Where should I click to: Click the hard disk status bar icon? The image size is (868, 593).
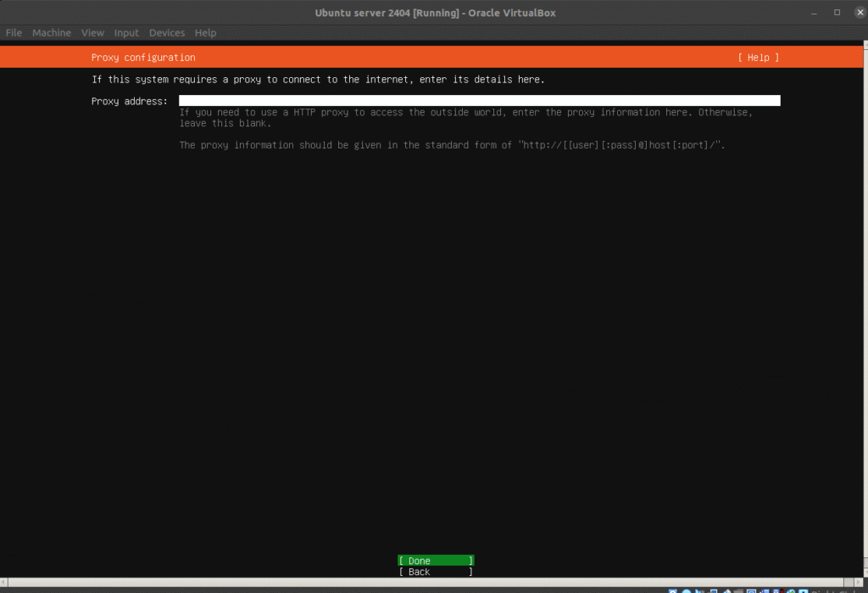672,590
